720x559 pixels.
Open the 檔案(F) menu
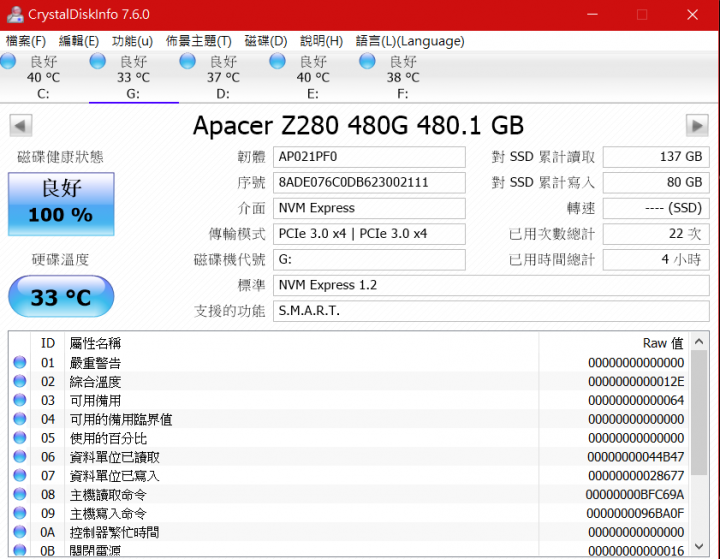coord(26,41)
